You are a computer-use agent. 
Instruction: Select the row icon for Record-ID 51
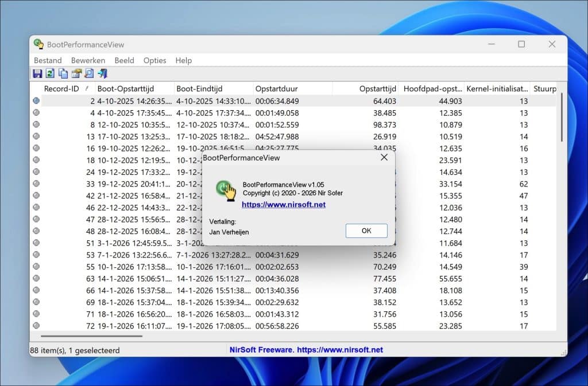coord(36,243)
